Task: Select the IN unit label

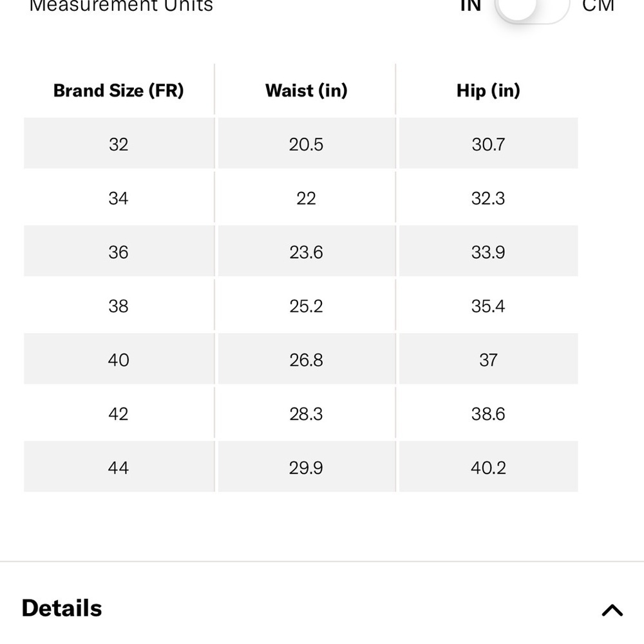Action: coord(471,6)
